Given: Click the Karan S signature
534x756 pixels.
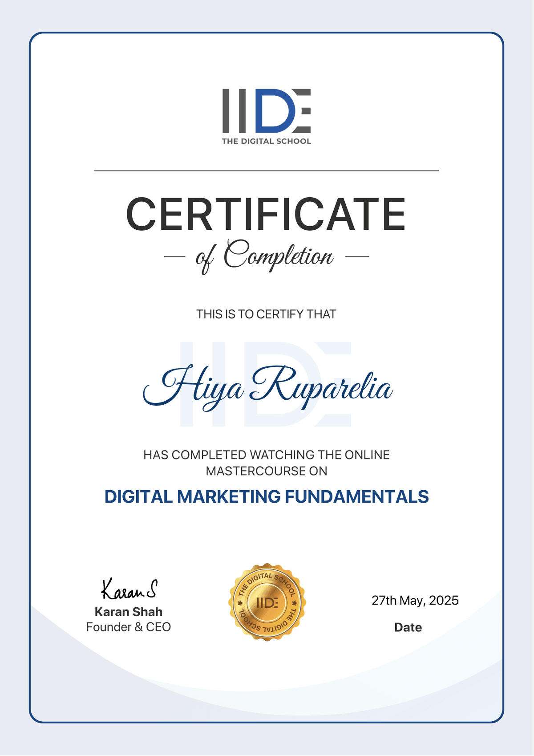Looking at the screenshot, I should coord(129,589).
